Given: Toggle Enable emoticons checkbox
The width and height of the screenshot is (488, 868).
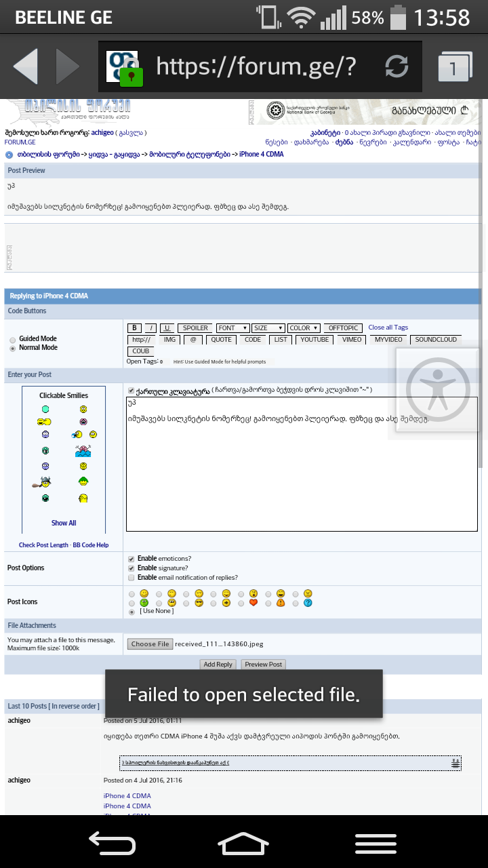Looking at the screenshot, I should (131, 559).
